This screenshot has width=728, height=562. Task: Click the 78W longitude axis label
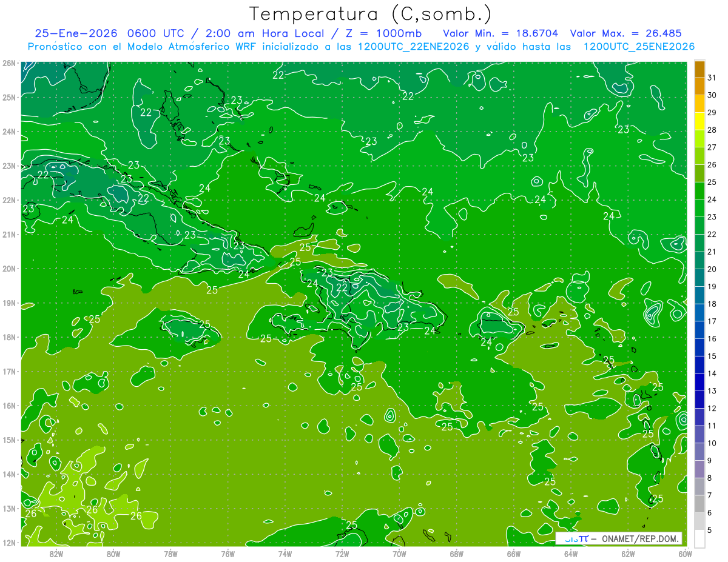tap(170, 554)
